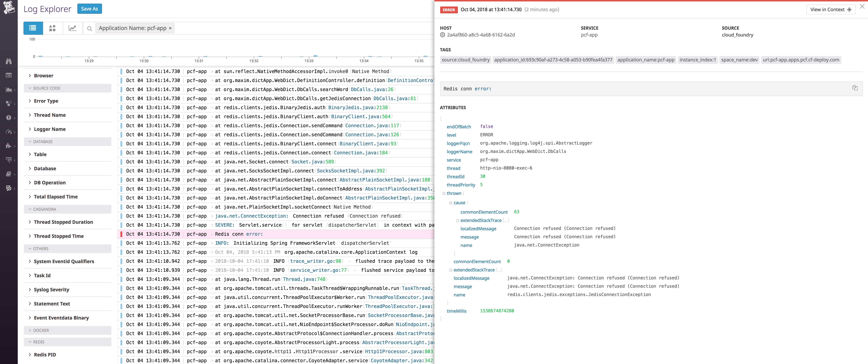Collapse the thrown attribute node
868x364 pixels.
tap(444, 193)
